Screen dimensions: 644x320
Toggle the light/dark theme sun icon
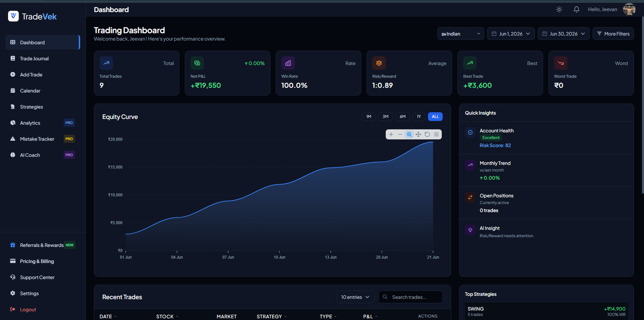tap(559, 9)
